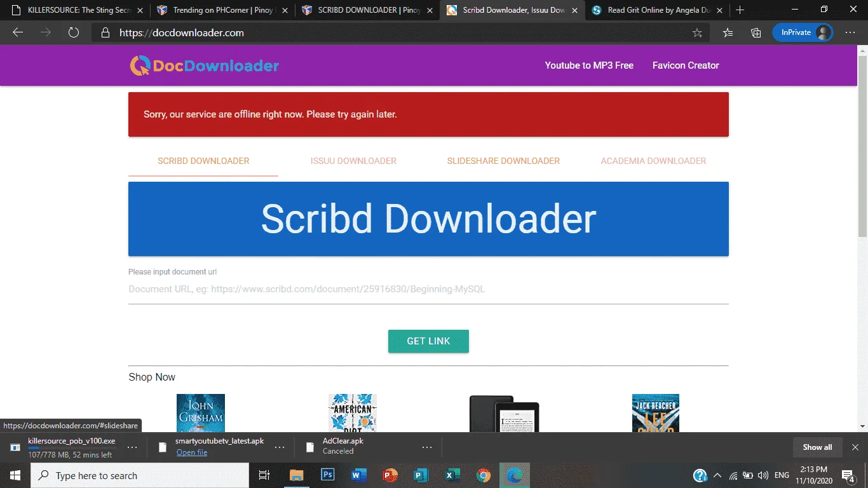Close the Read Grit Online tab
The image size is (868, 488).
(719, 10)
